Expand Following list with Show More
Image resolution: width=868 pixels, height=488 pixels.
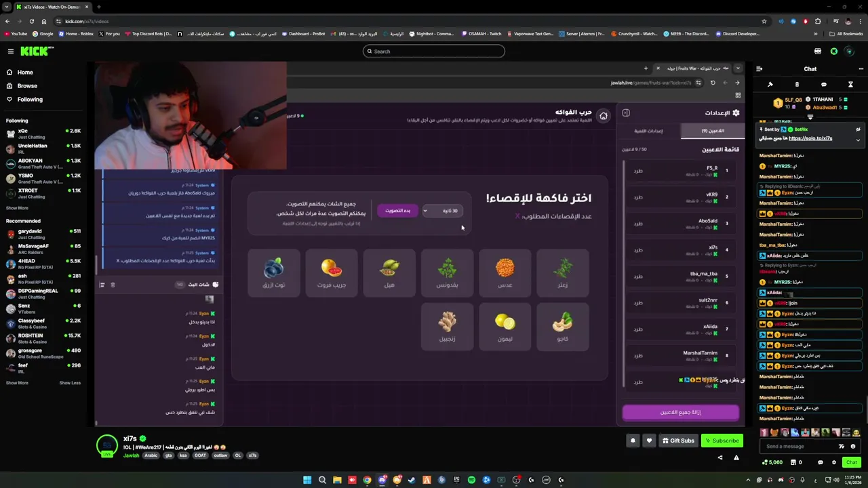(x=17, y=208)
